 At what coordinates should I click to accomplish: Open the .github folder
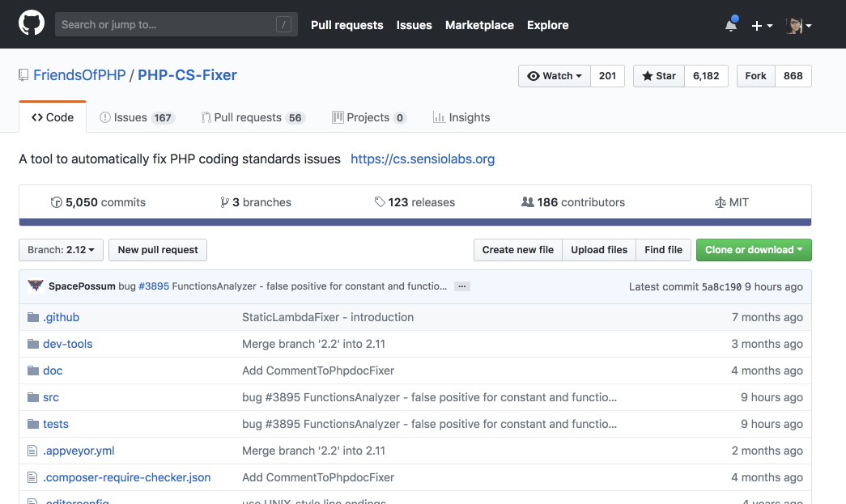click(61, 317)
